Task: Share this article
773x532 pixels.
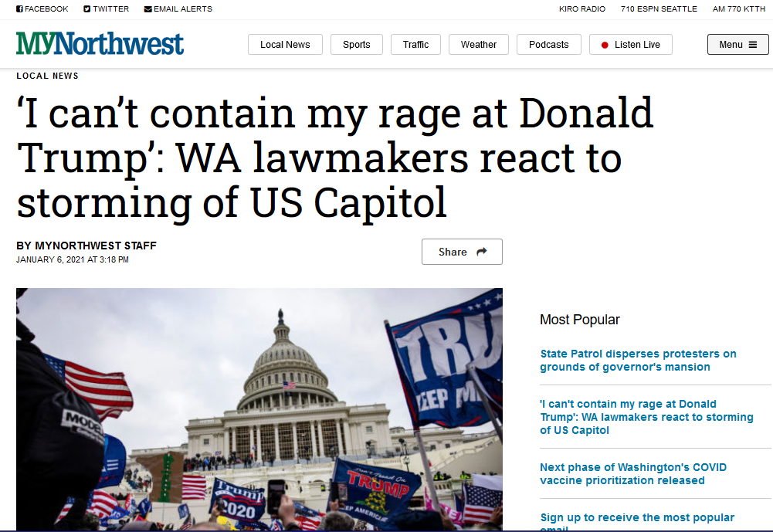Action: pyautogui.click(x=462, y=252)
